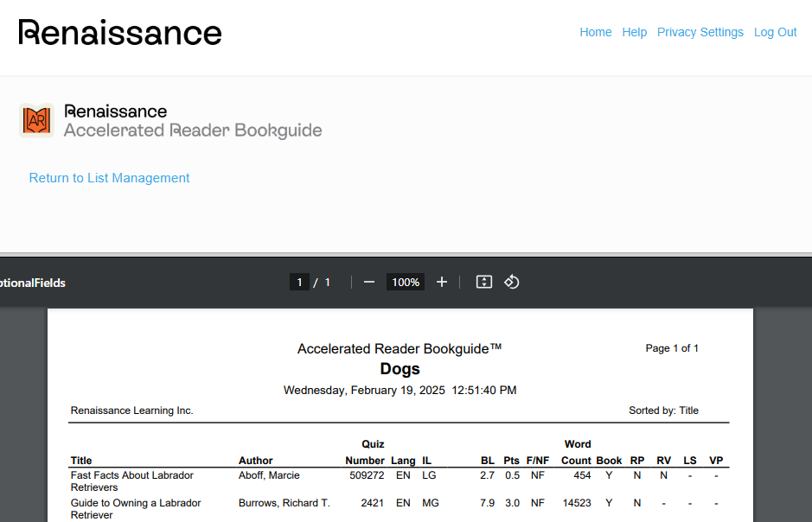The image size is (812, 522).
Task: Click points value 0.5
Action: [x=512, y=475]
